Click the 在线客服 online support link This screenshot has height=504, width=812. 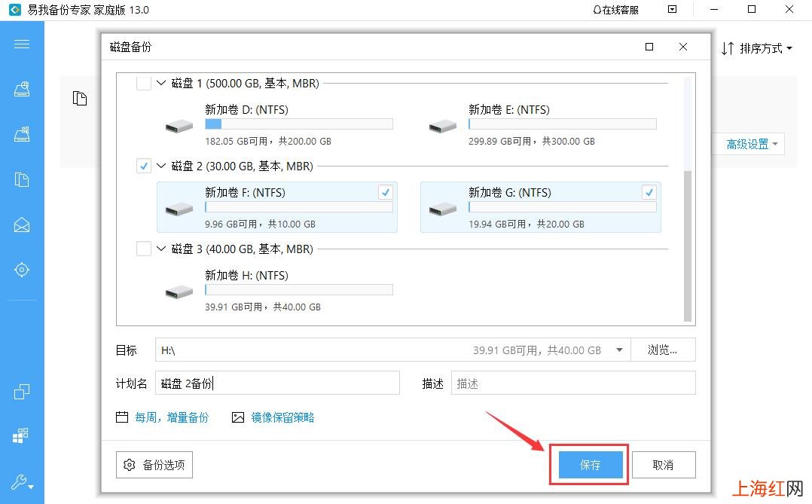[x=615, y=10]
